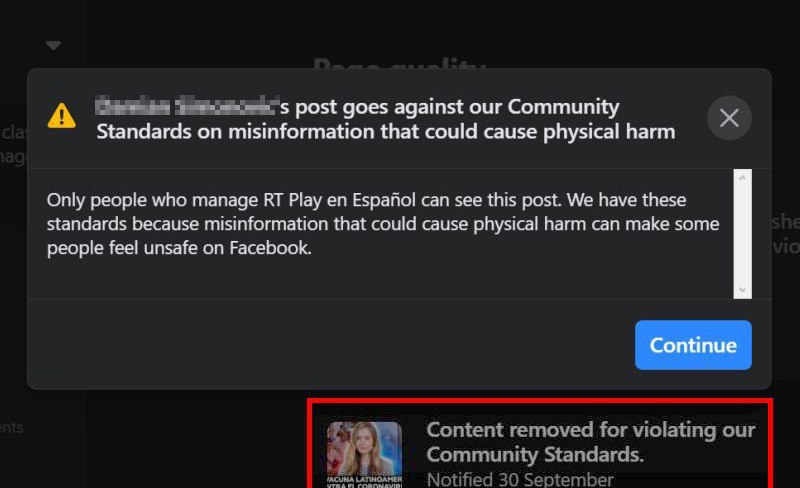Click the message scrollbar's up arrow
The height and width of the screenshot is (488, 800).
[x=742, y=178]
